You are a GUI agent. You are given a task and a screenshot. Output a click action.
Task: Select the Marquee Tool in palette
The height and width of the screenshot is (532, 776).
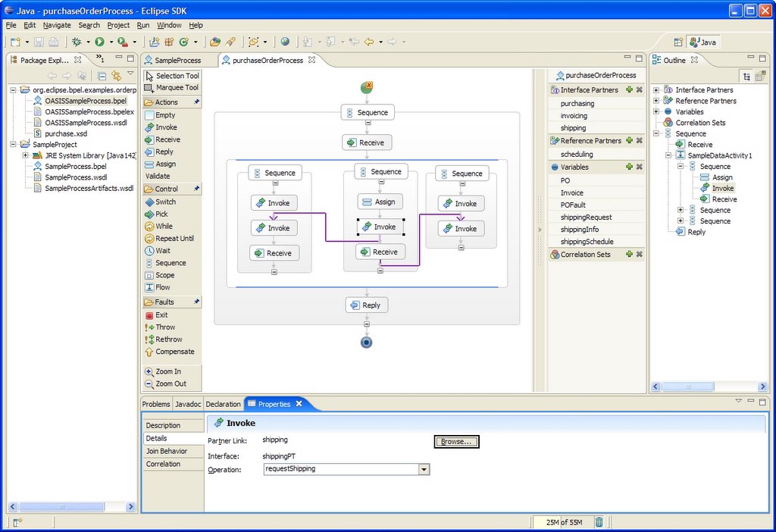tap(172, 88)
